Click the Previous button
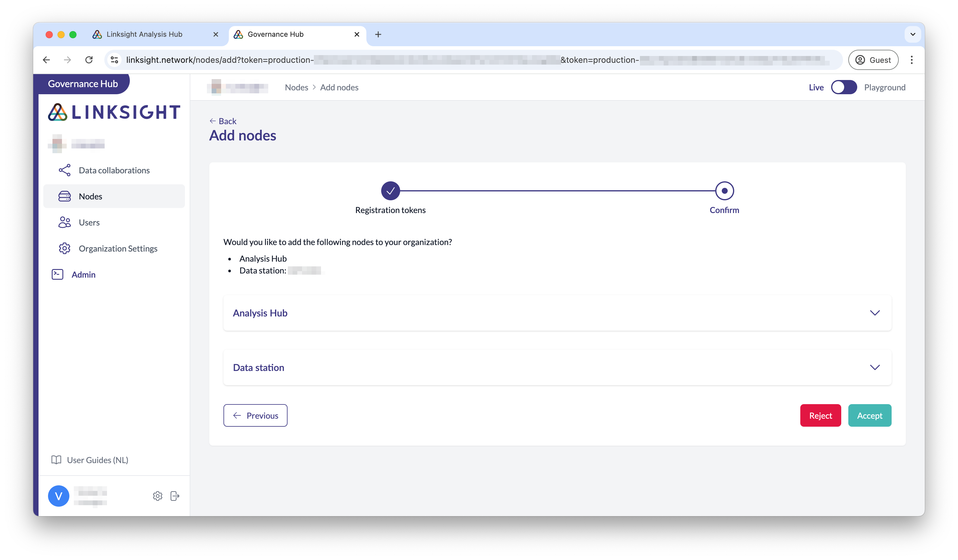Viewport: 958px width, 560px height. (255, 415)
